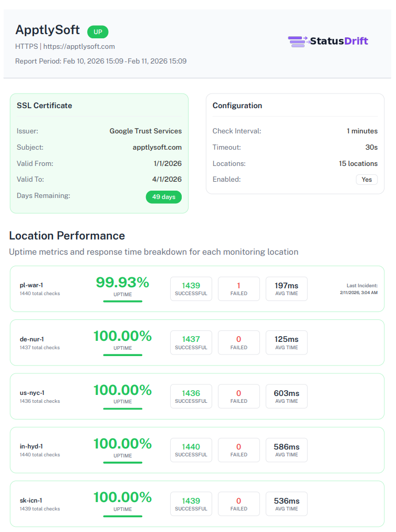Screen dimensions: 396x532
Task: Click the pl-war-1 failed count box
Action: [239, 289]
